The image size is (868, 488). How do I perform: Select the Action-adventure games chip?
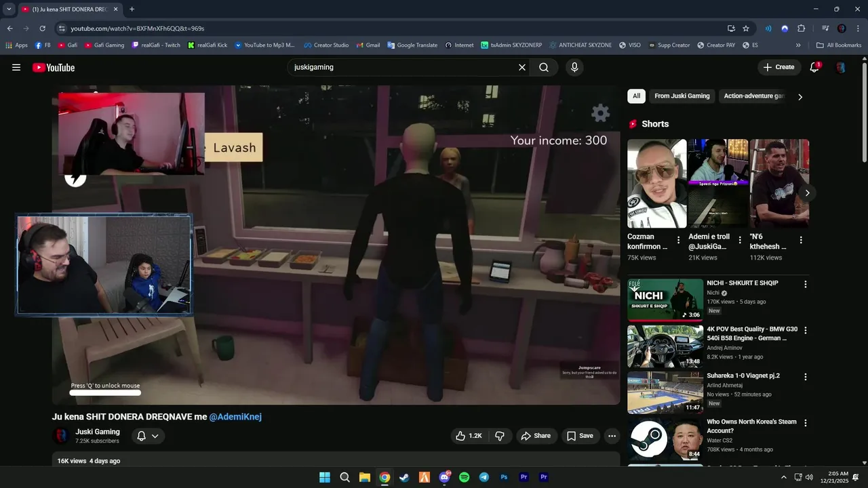coord(754,96)
